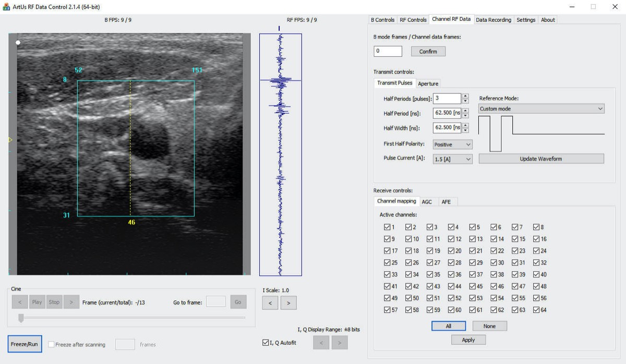Image resolution: width=626 pixels, height=364 pixels.
Task: Click the cine frame slider handle
Action: [x=21, y=318]
